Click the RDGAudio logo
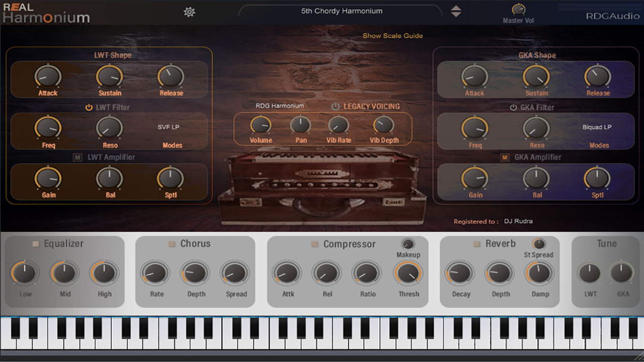The height and width of the screenshot is (362, 644). pyautogui.click(x=612, y=16)
